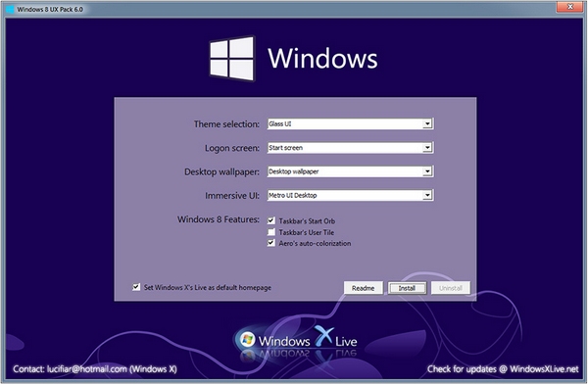The image size is (588, 385).
Task: Click the greyed-out Uninstall button
Action: pos(451,288)
